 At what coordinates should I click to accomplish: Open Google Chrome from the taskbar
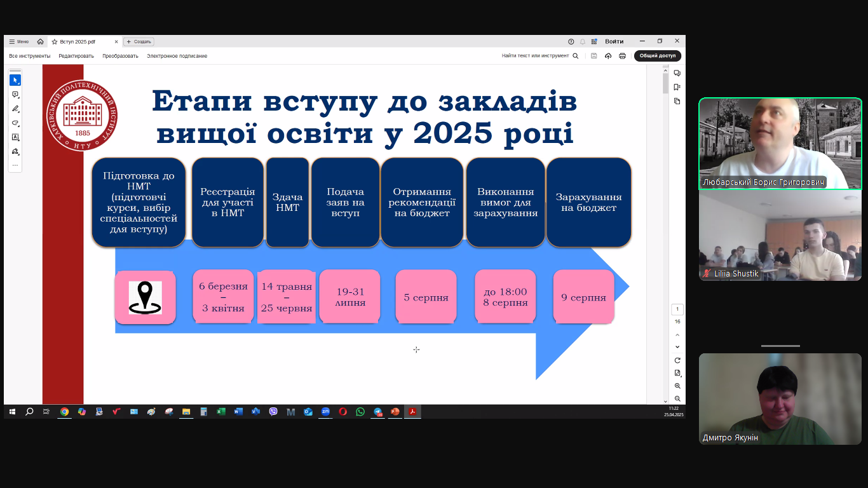pos(64,412)
